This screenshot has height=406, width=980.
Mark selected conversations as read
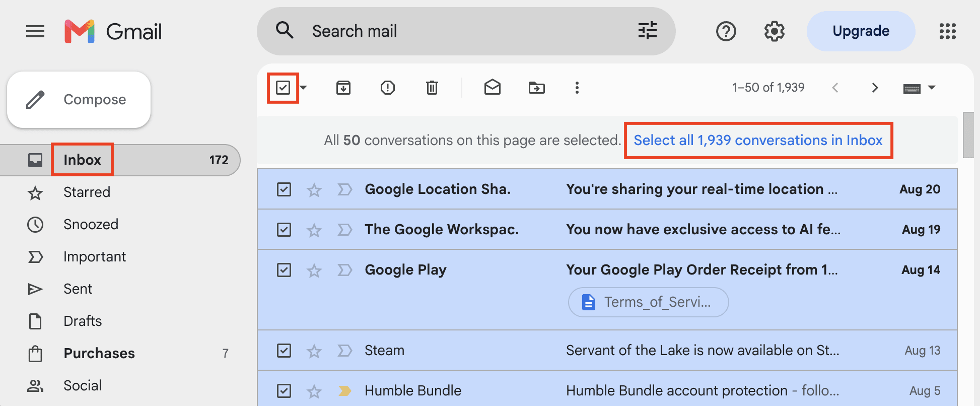493,88
